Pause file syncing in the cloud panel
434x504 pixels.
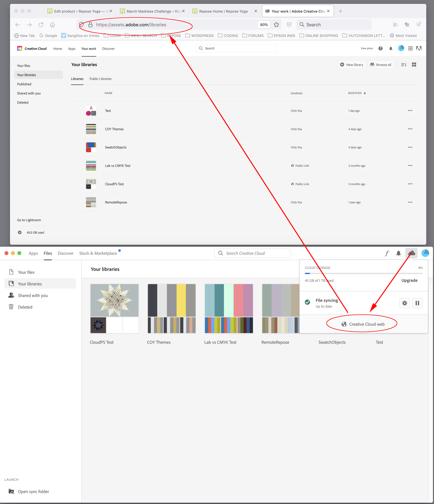tap(417, 303)
